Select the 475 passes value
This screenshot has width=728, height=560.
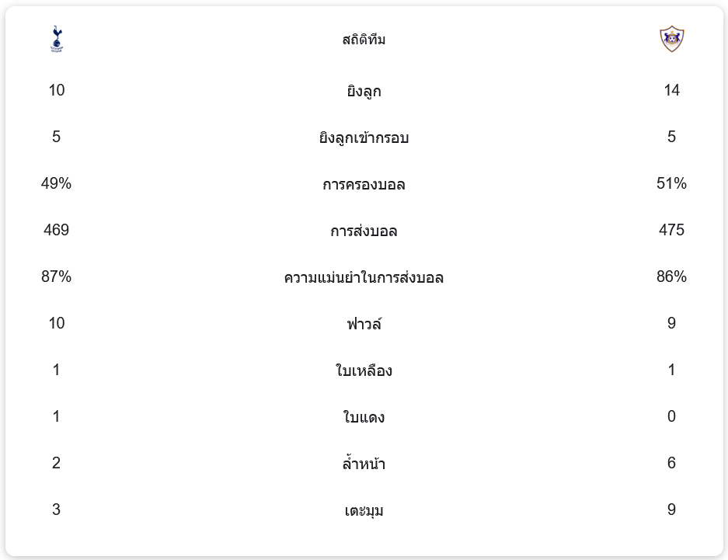point(671,230)
